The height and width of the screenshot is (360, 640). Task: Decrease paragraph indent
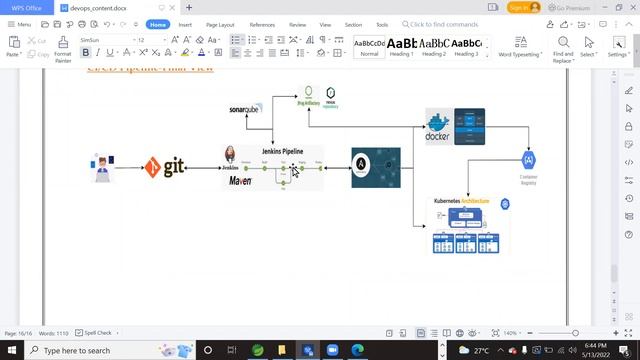click(x=269, y=40)
